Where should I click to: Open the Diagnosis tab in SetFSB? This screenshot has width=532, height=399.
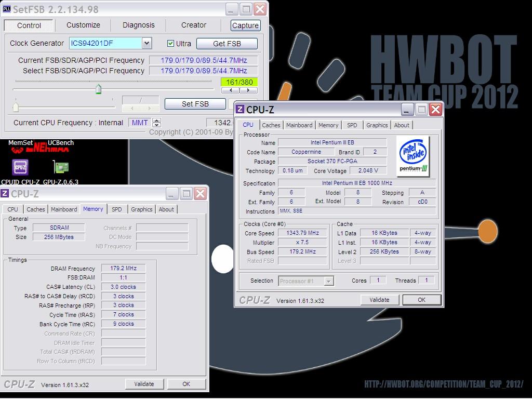coord(138,25)
